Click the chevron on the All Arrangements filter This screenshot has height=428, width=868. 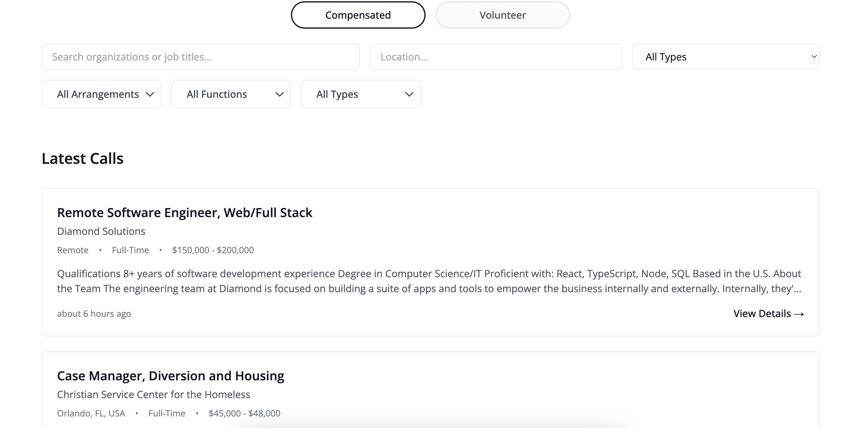pos(150,94)
